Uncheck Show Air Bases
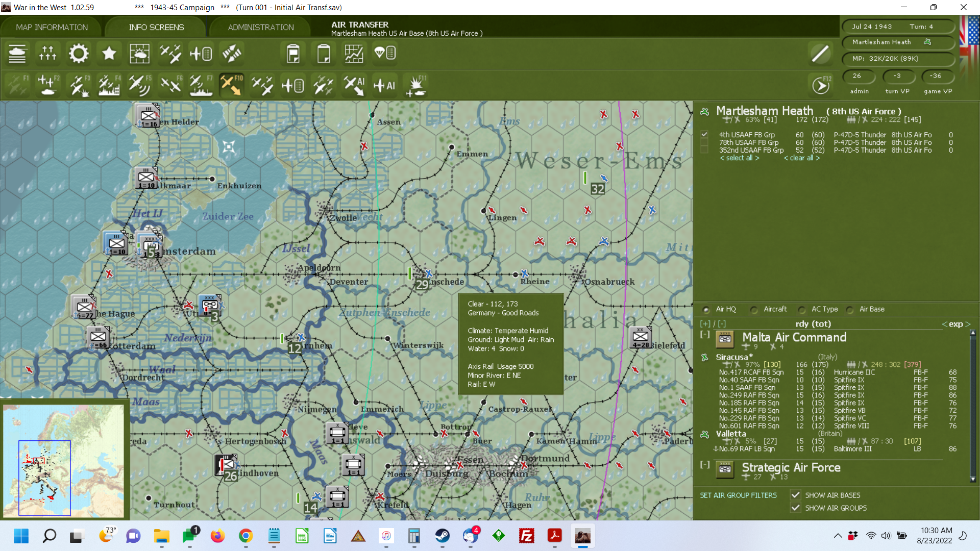This screenshot has height=551, width=980. (x=795, y=495)
